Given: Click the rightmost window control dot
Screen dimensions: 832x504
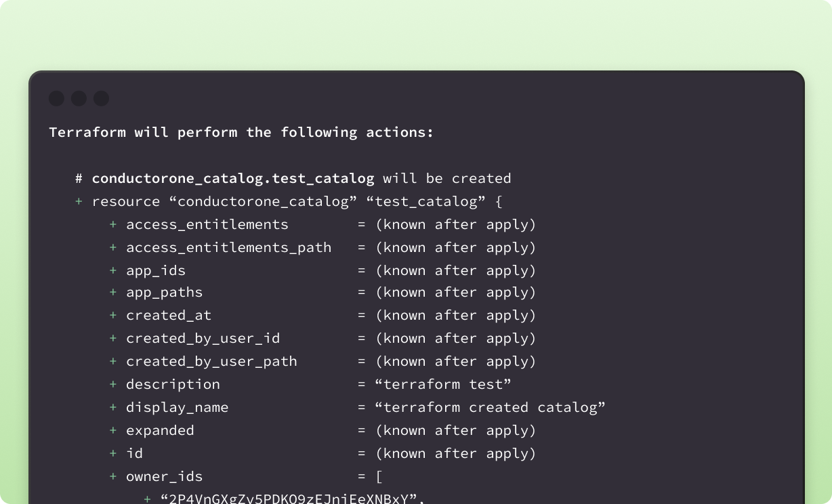Looking at the screenshot, I should [101, 99].
